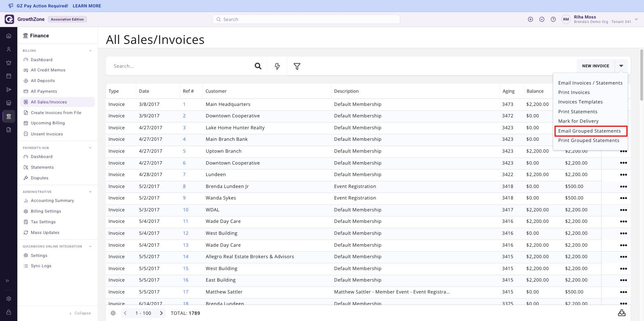Open the calendar events icon in left rail

pyautogui.click(x=9, y=76)
